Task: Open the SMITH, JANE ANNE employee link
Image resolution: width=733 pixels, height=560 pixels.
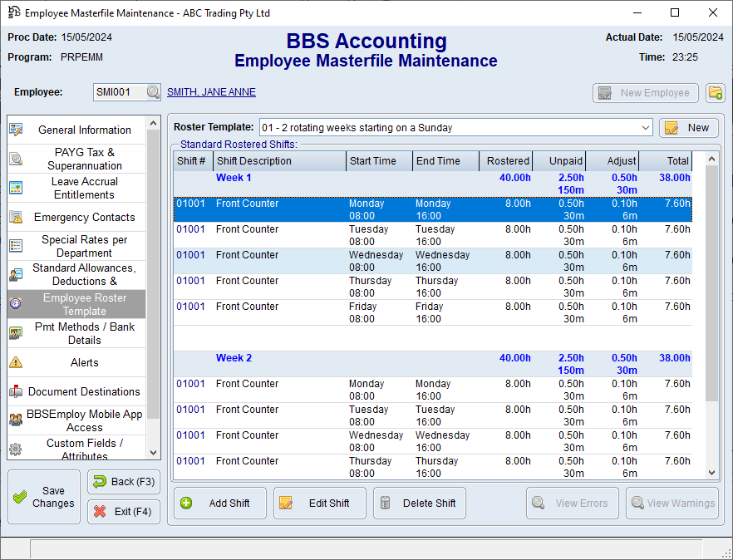Action: (211, 92)
